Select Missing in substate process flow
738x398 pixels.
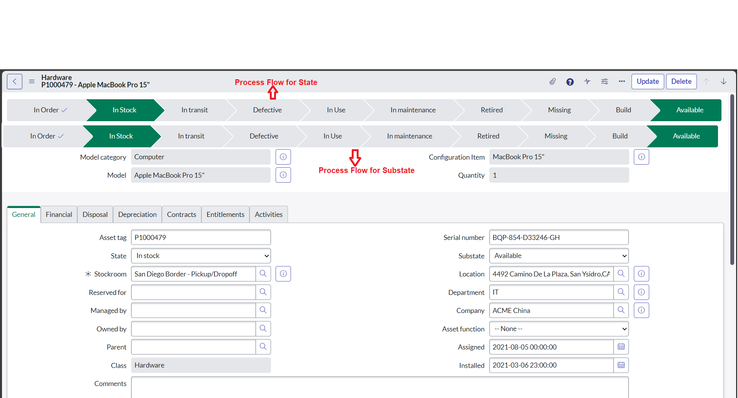coord(556,136)
